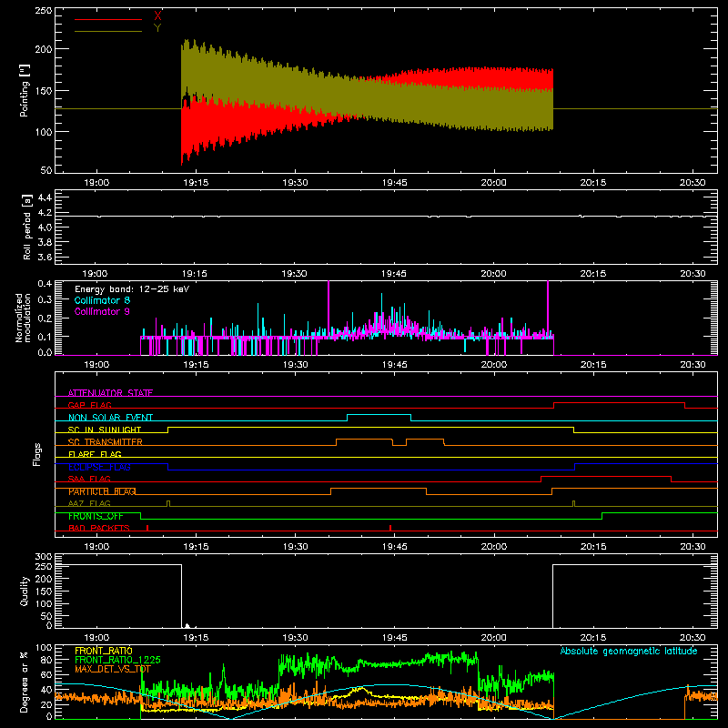Viewport: 728px width, 728px height.
Task: Click the NON_SOLAR_EVENT flag label
Action: tap(110, 418)
